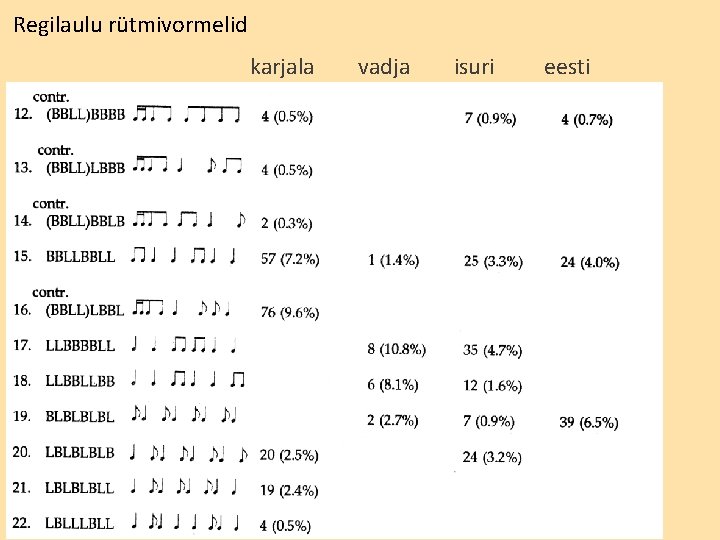Click the notation next to LBLBLBLB
720x540 pixels.
pos(187,453)
